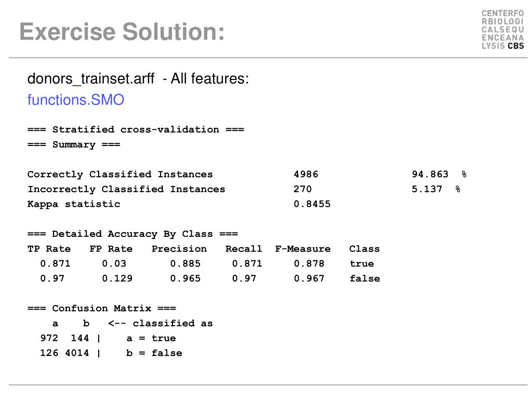Screen dimensions: 532x399
Task: Select the Kappa statistic value 0.8455
Action: 312,204
